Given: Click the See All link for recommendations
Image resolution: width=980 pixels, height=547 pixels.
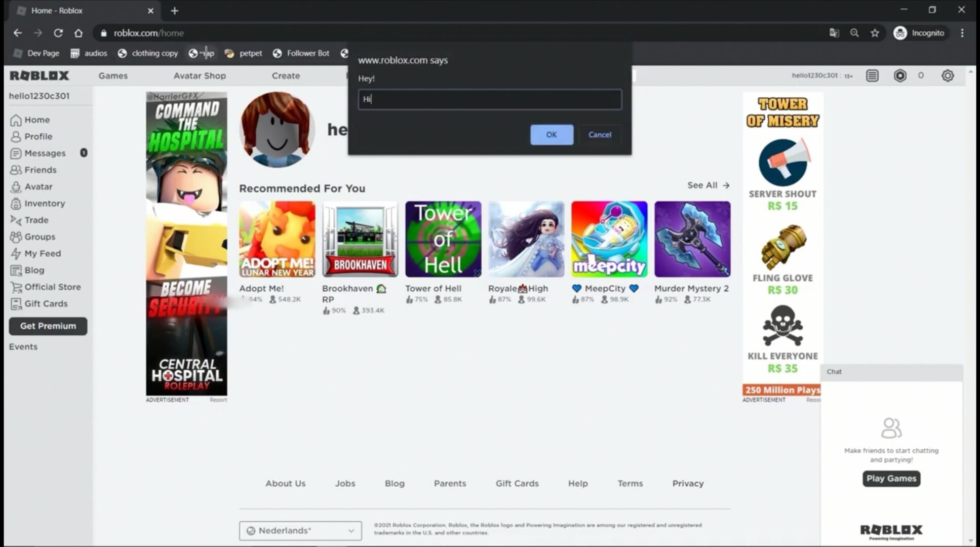Looking at the screenshot, I should click(x=708, y=185).
